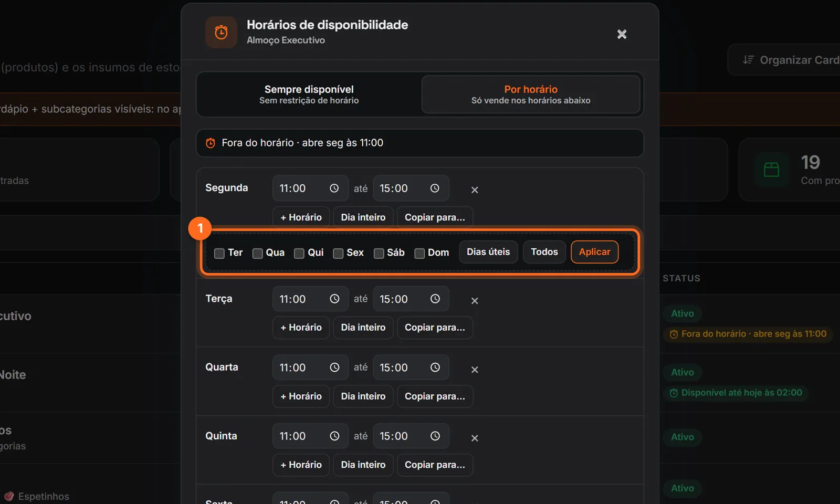This screenshot has width=840, height=504.
Task: Open clock picker for Terça end time
Action: [435, 299]
